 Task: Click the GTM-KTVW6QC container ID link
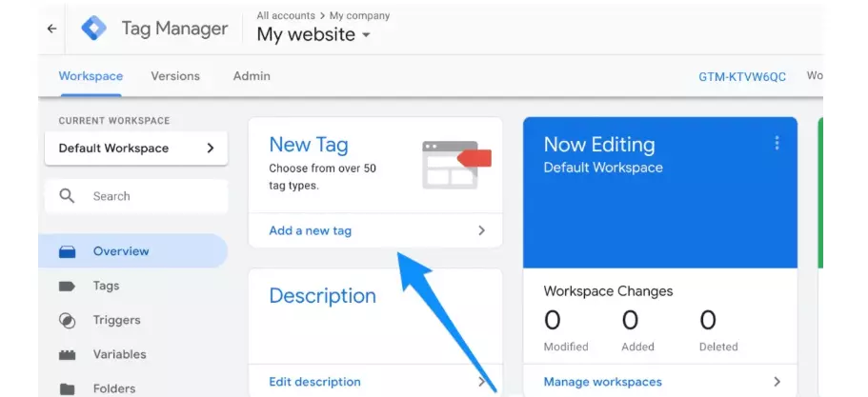click(742, 77)
